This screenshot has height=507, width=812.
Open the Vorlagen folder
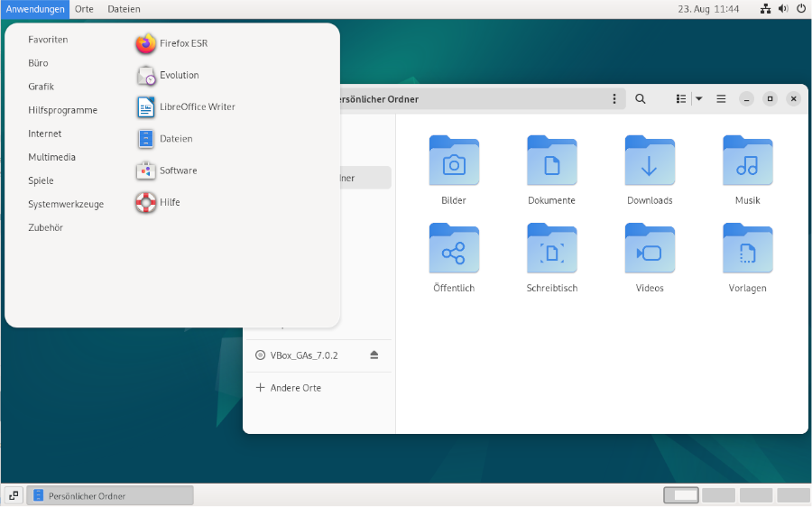[747, 258]
